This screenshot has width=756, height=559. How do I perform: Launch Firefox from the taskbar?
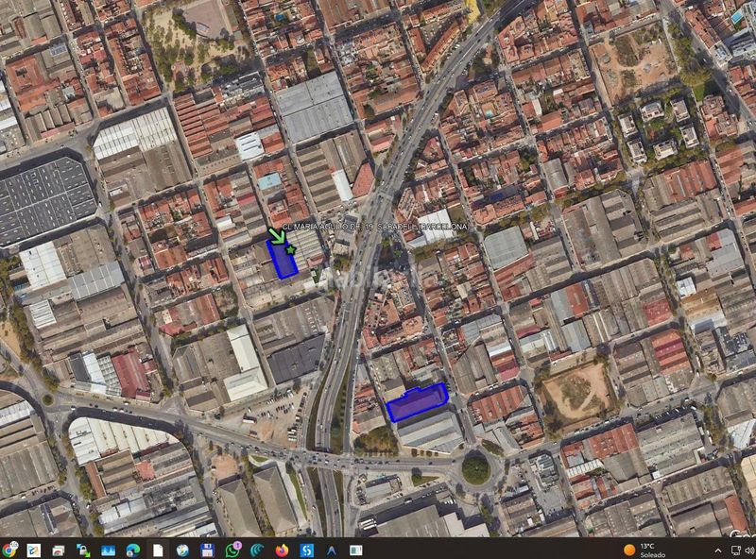coord(282,550)
